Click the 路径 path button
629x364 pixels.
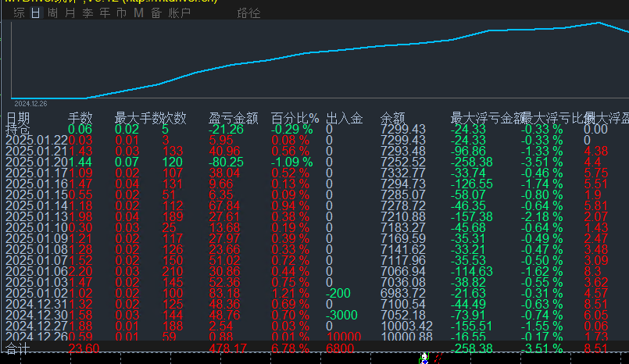[x=248, y=13]
